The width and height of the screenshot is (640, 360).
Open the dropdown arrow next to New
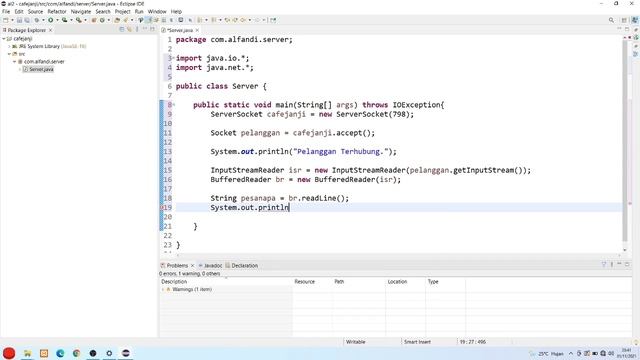tap(12, 20)
